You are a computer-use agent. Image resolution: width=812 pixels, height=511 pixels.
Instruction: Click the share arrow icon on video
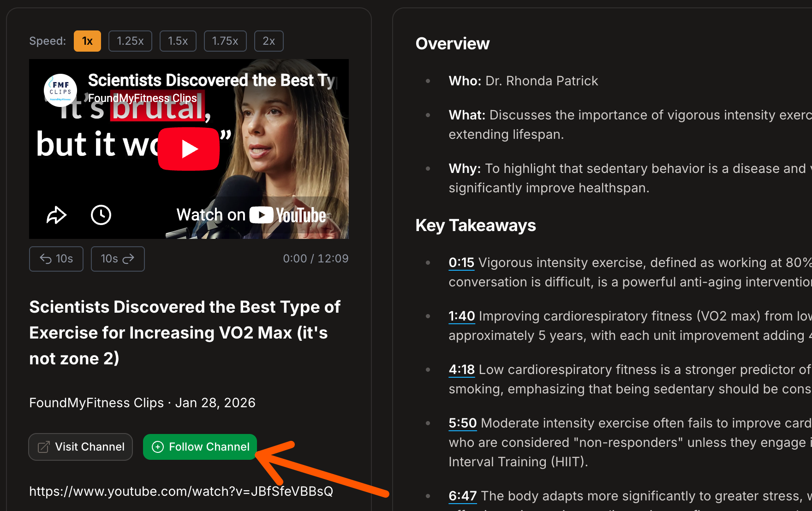pyautogui.click(x=56, y=215)
